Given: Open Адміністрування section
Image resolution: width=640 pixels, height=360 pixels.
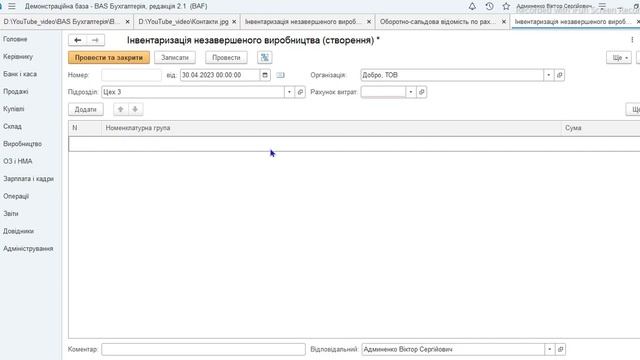Looking at the screenshot, I should pyautogui.click(x=28, y=249).
